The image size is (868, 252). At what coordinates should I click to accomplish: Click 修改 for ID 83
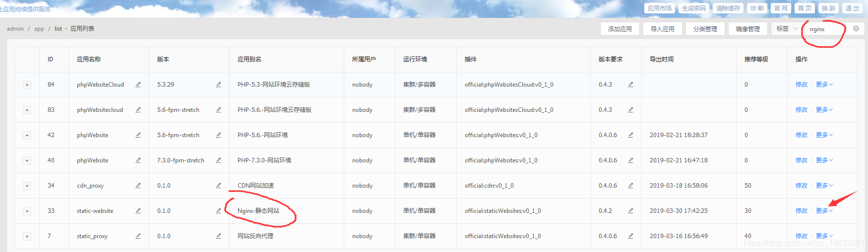point(802,110)
